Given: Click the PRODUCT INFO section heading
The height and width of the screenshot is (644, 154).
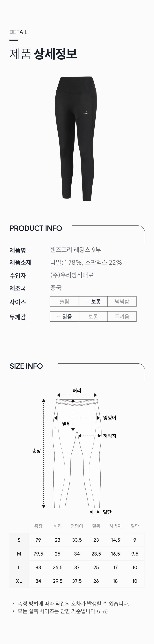Looking at the screenshot, I should coord(36,228).
